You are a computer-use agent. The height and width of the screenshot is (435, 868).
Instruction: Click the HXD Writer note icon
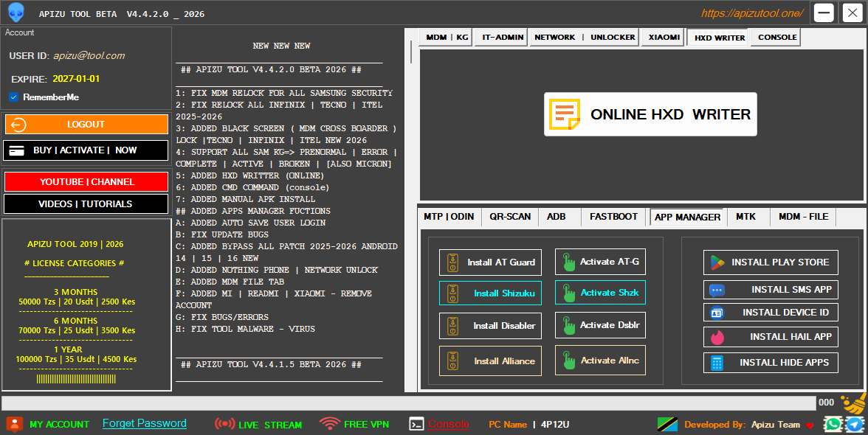(x=564, y=114)
